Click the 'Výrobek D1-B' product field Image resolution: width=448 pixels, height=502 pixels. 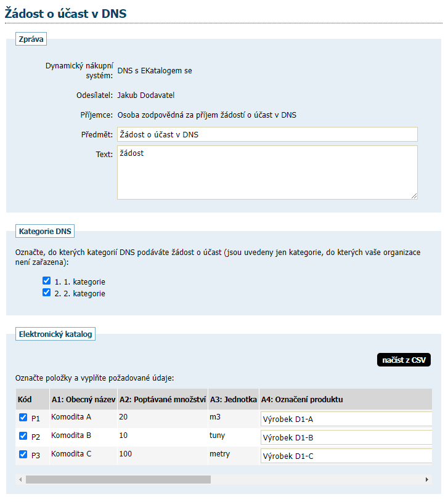(345, 438)
